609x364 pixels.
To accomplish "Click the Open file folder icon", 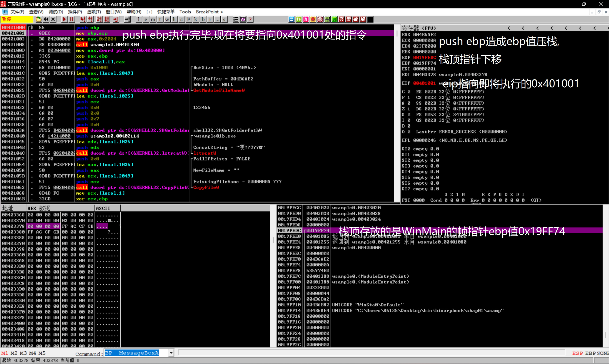I will point(39,19).
